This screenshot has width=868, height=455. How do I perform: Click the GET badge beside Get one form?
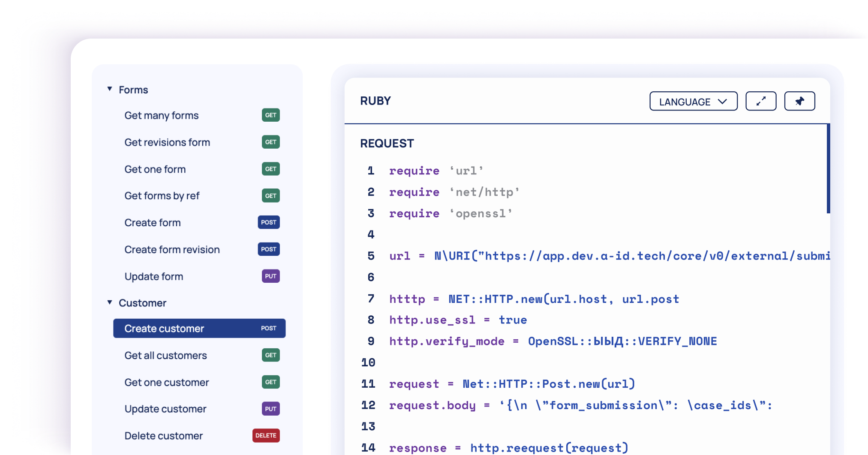pos(270,169)
